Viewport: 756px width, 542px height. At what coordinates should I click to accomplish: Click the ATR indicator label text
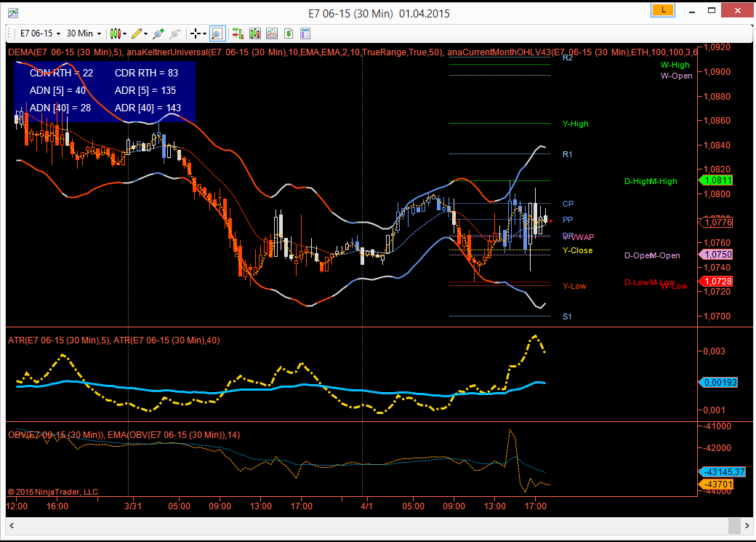coord(114,340)
